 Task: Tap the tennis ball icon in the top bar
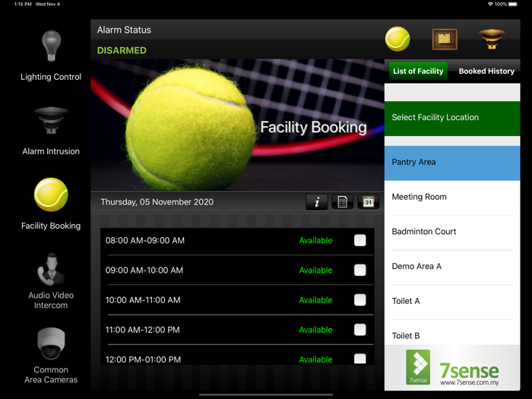[x=397, y=39]
